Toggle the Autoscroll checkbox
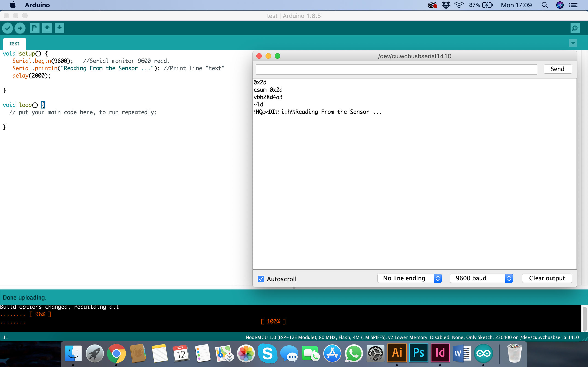The width and height of the screenshot is (588, 367). 261,279
